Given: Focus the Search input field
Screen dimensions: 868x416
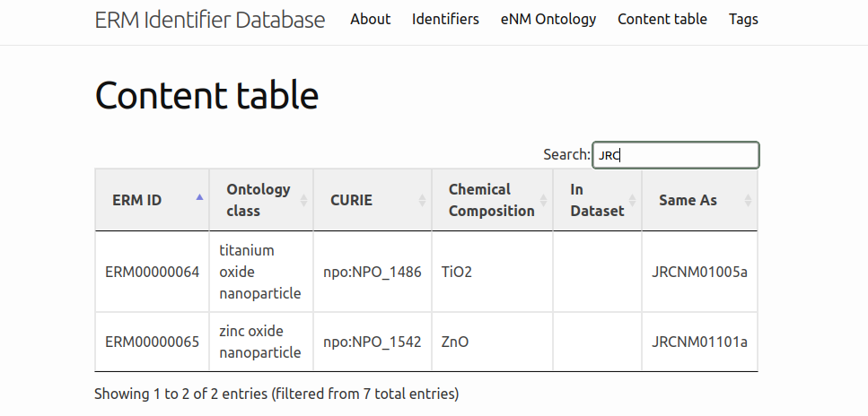Looking at the screenshot, I should pos(675,155).
